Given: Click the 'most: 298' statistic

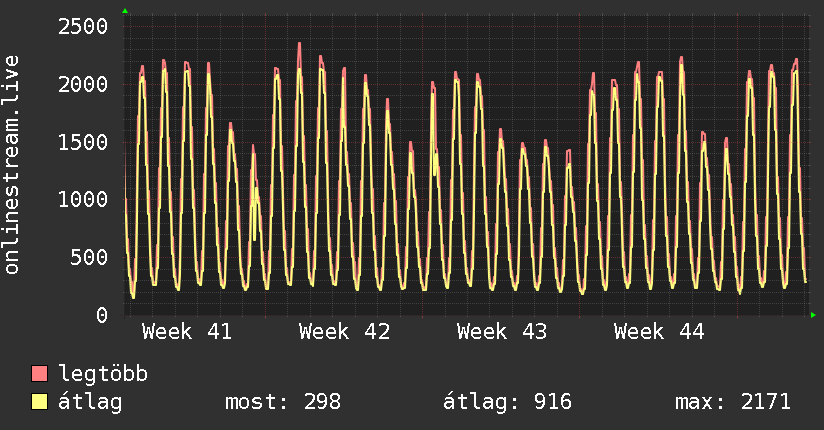Looking at the screenshot, I should 283,402.
